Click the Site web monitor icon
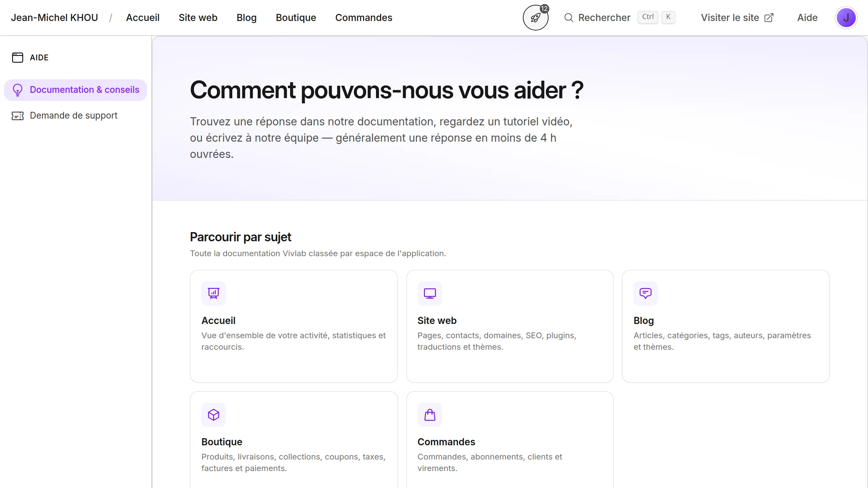 [x=430, y=293]
